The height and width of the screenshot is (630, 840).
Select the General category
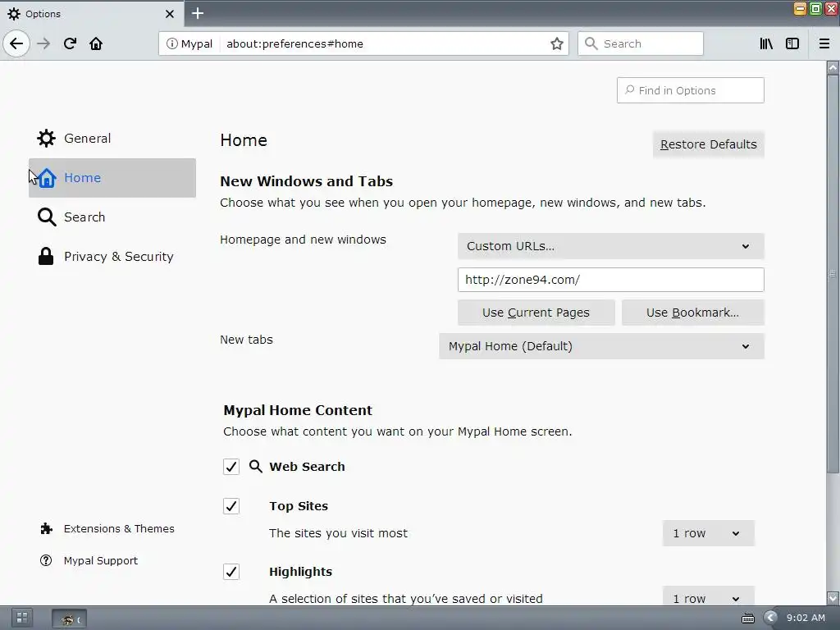coord(112,138)
